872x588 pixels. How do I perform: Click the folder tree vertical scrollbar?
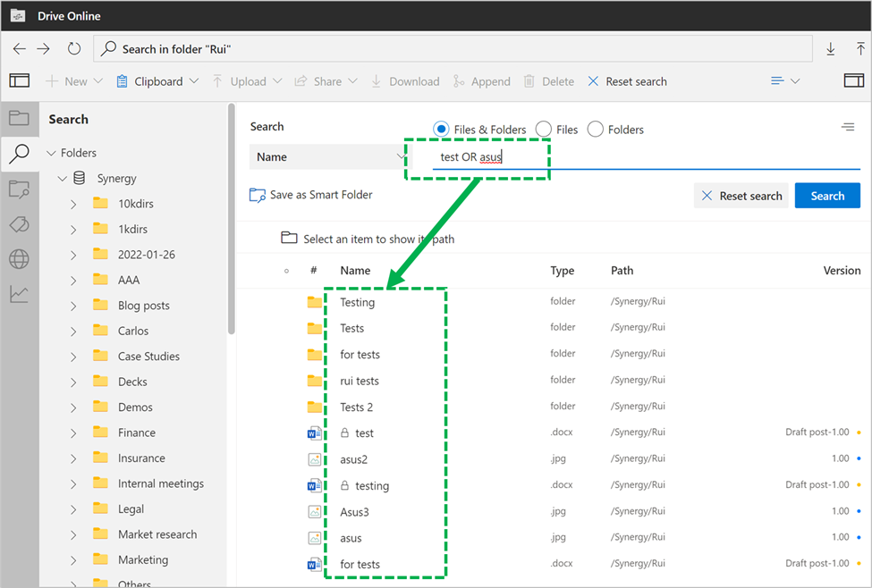[x=232, y=220]
